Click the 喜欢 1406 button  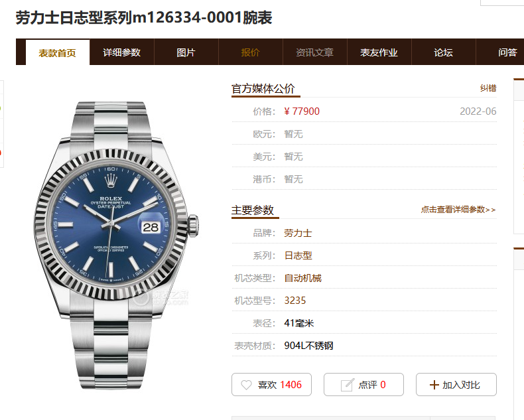tap(271, 385)
